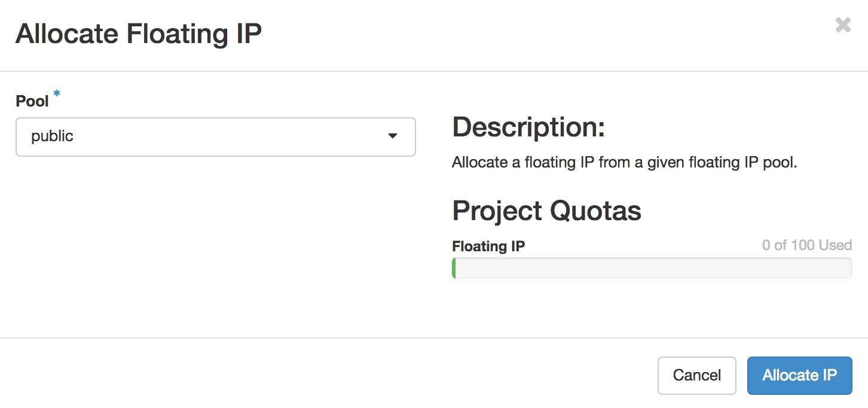The image size is (868, 408).
Task: Click the word 'pool.' ending the description
Action: [x=780, y=162]
